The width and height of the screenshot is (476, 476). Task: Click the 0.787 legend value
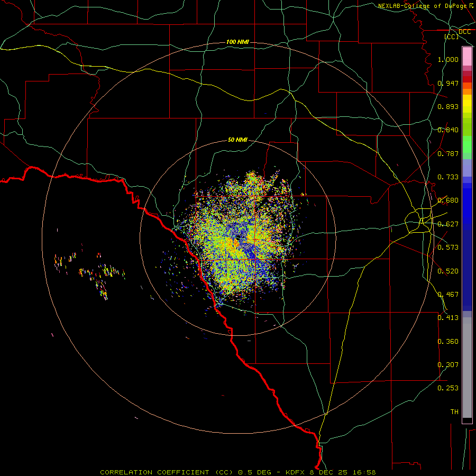click(x=448, y=153)
